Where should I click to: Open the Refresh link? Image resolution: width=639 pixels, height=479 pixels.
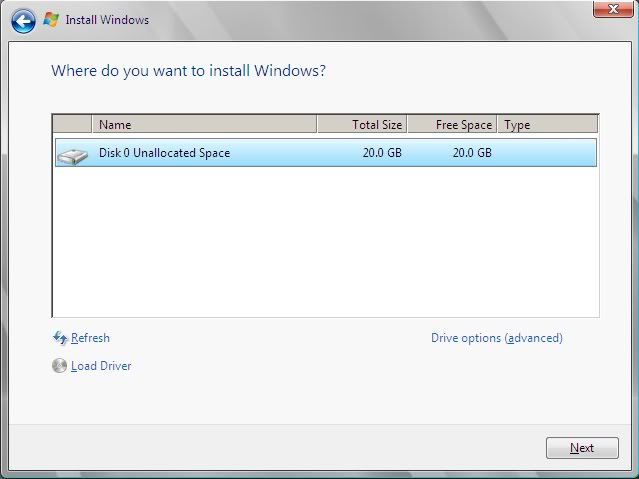click(x=90, y=338)
